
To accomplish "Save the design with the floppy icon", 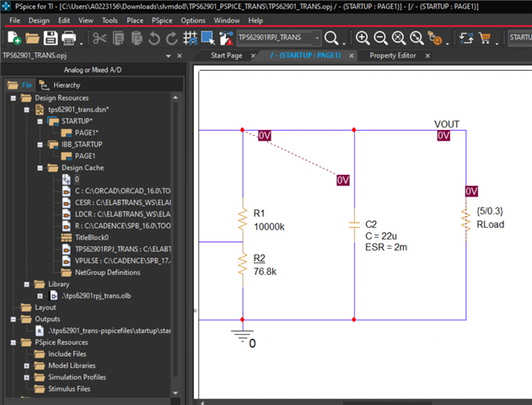I will 51,38.
